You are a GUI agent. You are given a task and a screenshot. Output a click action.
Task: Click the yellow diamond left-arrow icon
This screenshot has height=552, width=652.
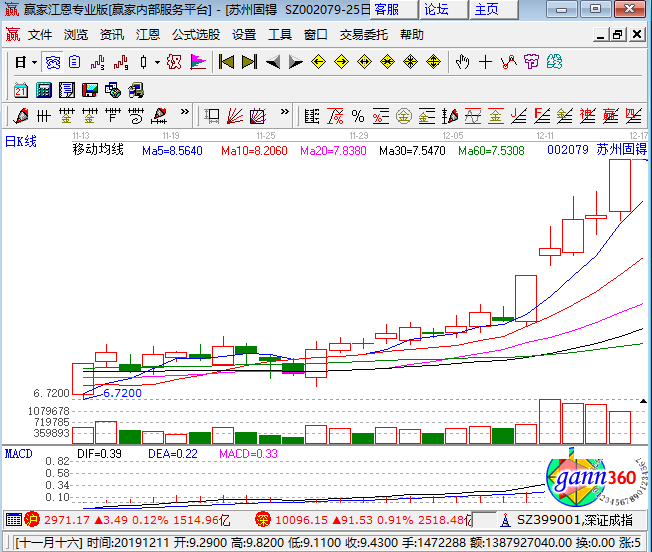click(x=318, y=62)
